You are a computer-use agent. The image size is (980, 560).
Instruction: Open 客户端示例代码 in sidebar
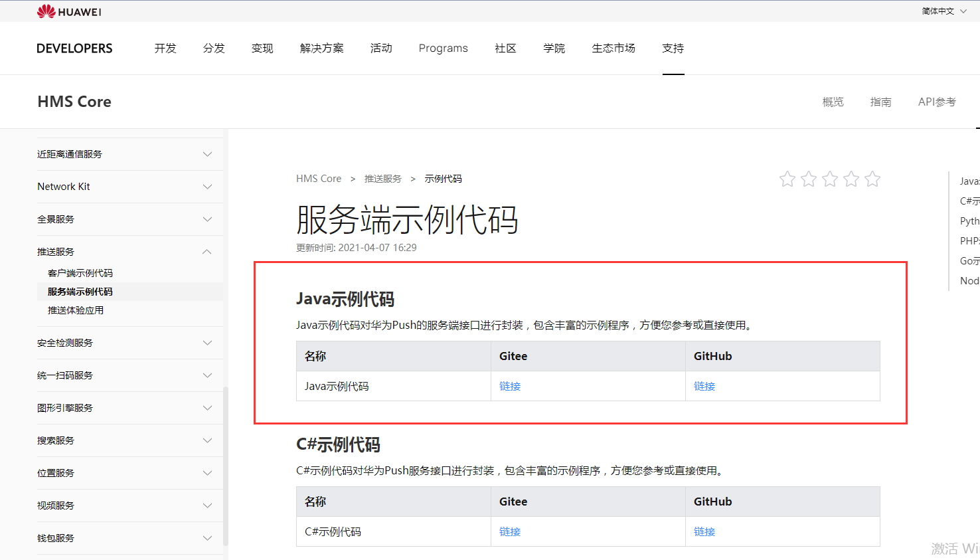(80, 273)
